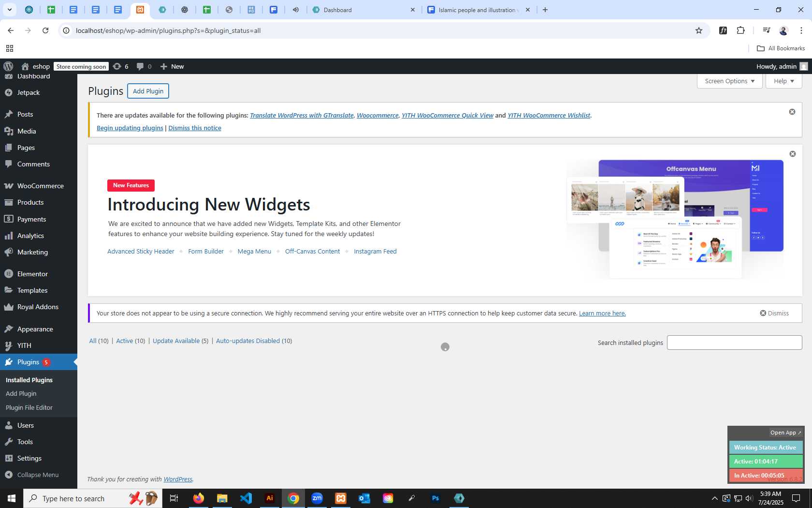Expand the Screen Options dropdown

tap(729, 81)
